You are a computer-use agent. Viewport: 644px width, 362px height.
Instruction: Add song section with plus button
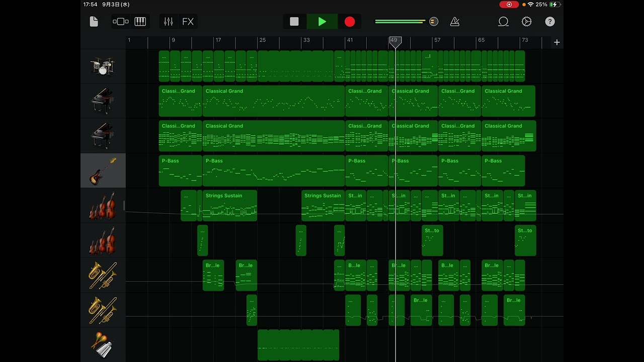pyautogui.click(x=556, y=42)
